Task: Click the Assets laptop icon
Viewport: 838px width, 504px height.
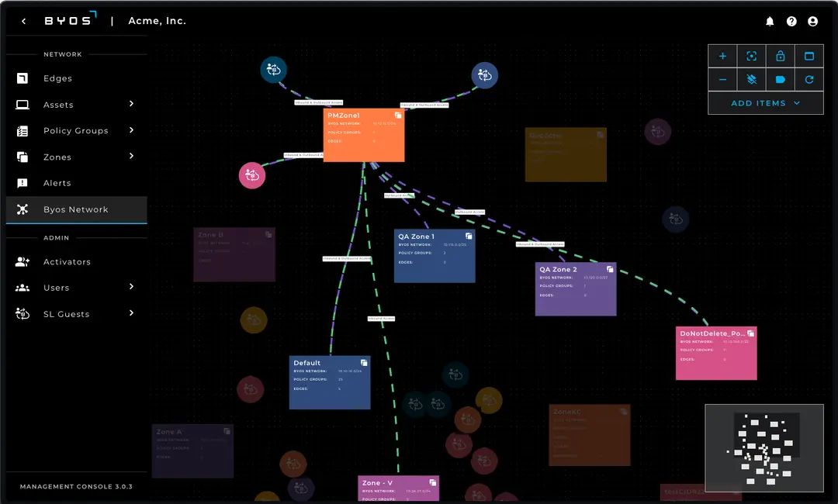Action: 23,105
